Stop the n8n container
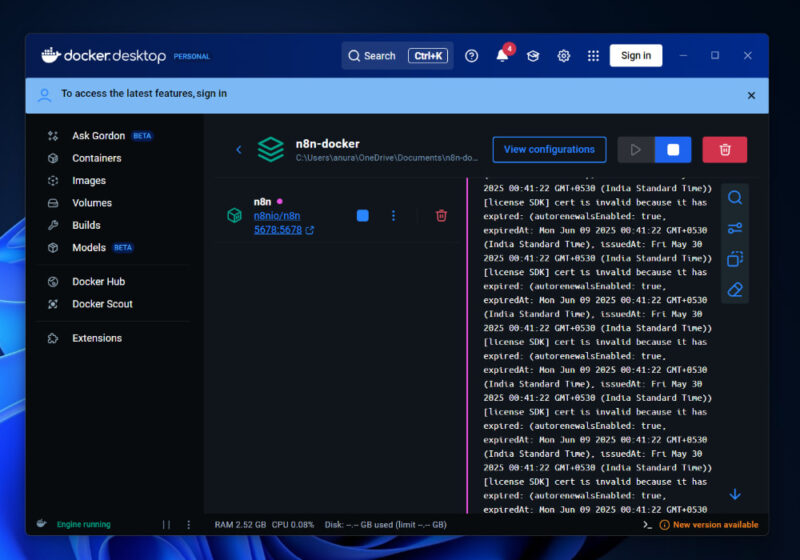This screenshot has height=560, width=800. [x=363, y=216]
